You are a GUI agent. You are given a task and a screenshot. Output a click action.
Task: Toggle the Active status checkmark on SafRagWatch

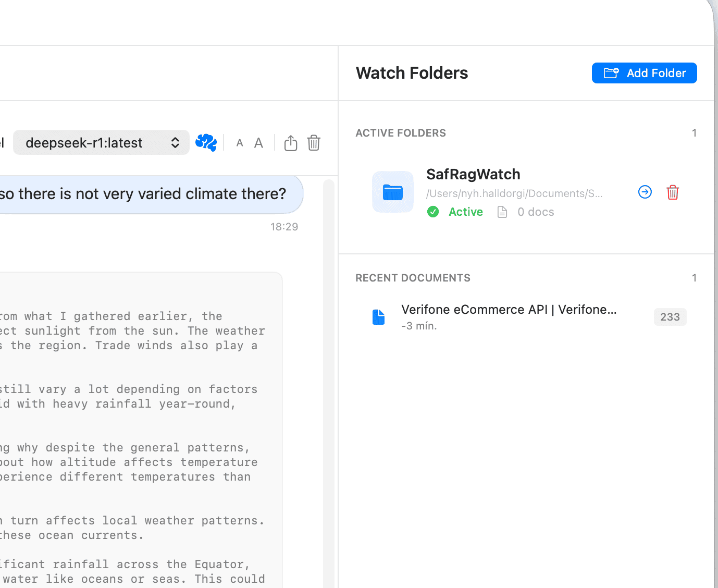433,212
